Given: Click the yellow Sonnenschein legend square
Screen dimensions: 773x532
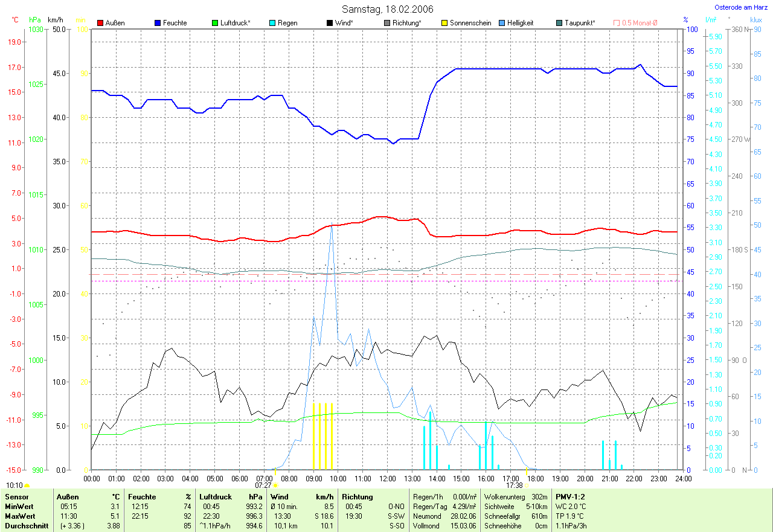Looking at the screenshot, I should point(444,23).
